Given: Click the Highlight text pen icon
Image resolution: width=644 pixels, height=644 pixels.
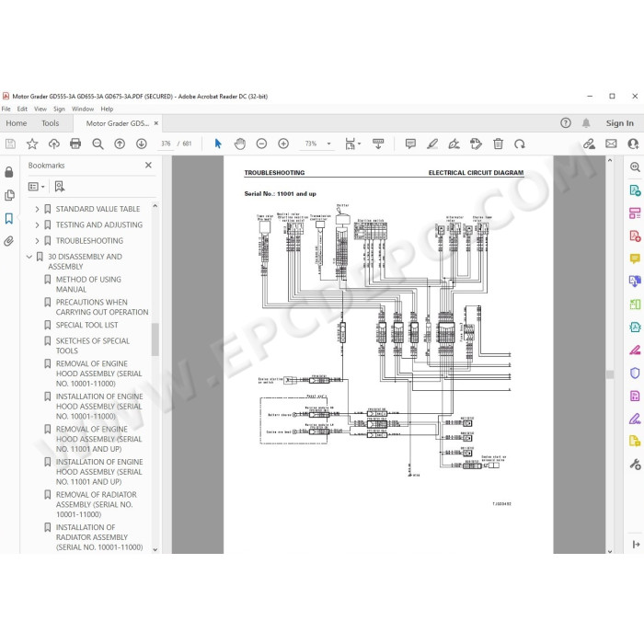Looking at the screenshot, I should (432, 144).
